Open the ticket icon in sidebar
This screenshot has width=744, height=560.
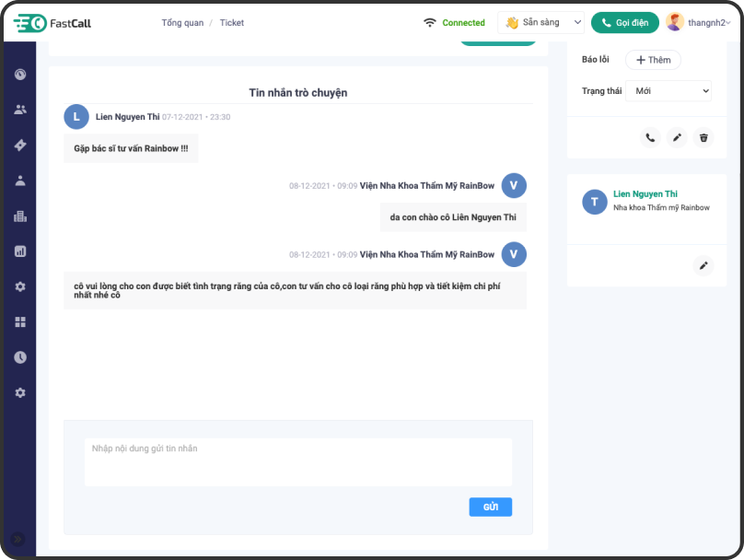click(x=20, y=145)
